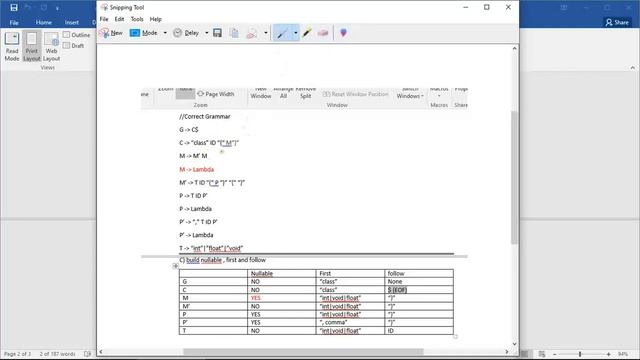Click the word count in Word status bar
Viewport: 640px width, 360px height.
(58, 354)
